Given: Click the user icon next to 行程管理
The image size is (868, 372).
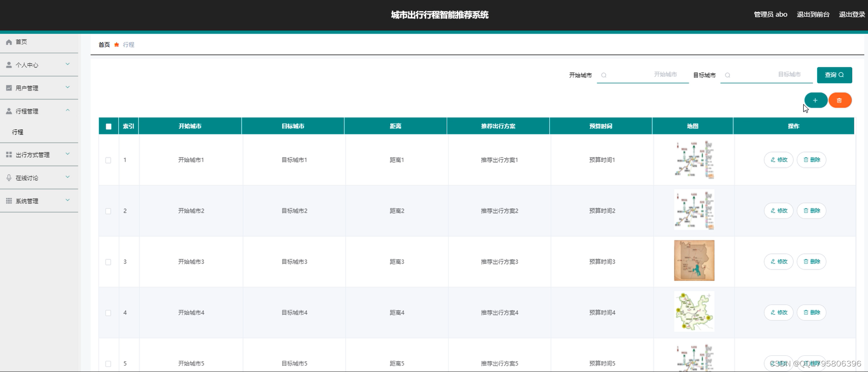Looking at the screenshot, I should pos(9,111).
